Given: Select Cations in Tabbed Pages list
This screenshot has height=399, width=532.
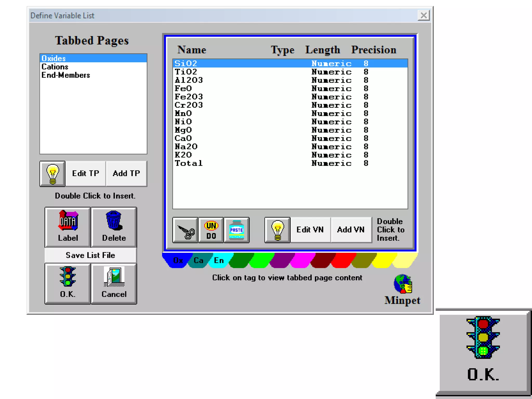Looking at the screenshot, I should pos(55,67).
